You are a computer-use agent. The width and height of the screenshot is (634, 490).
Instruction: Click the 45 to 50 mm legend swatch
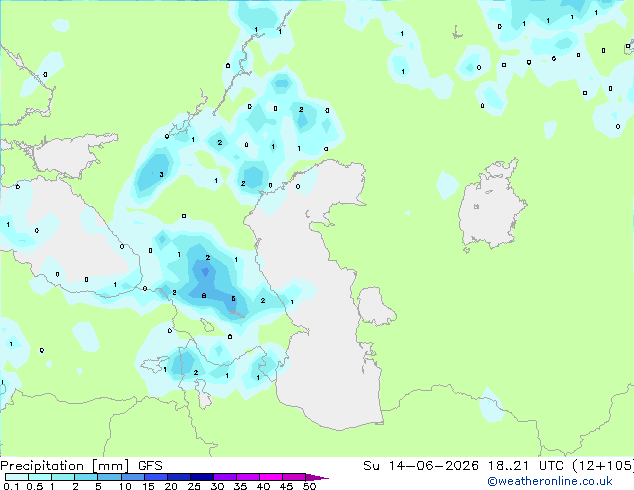294,477
